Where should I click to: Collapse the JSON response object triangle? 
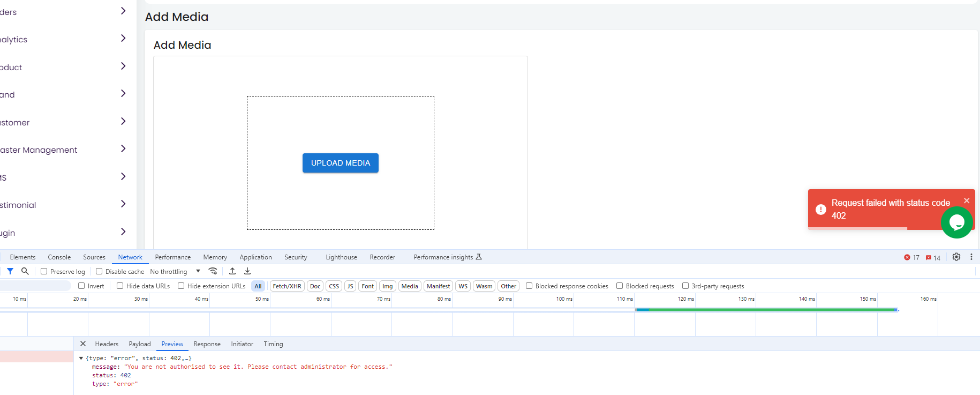(x=81, y=358)
